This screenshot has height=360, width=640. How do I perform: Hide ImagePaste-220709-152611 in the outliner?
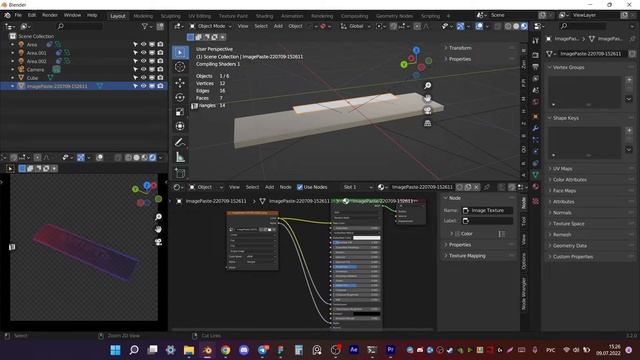coord(143,86)
